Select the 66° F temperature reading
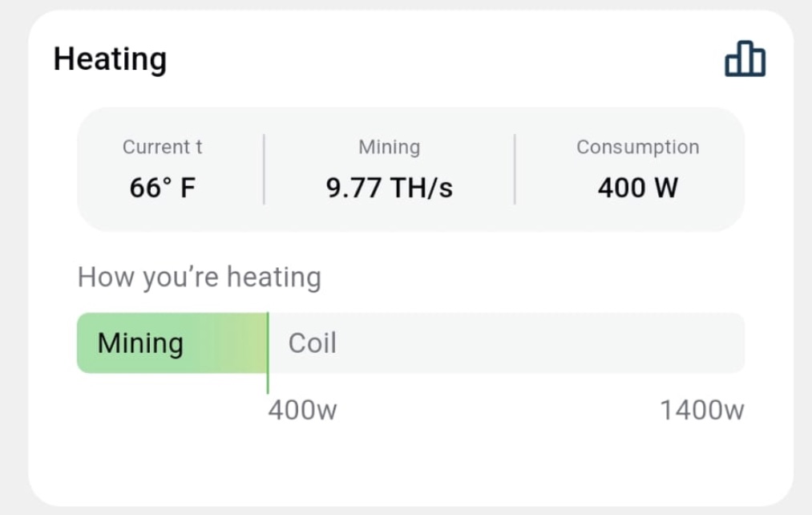The image size is (812, 515). pyautogui.click(x=162, y=188)
